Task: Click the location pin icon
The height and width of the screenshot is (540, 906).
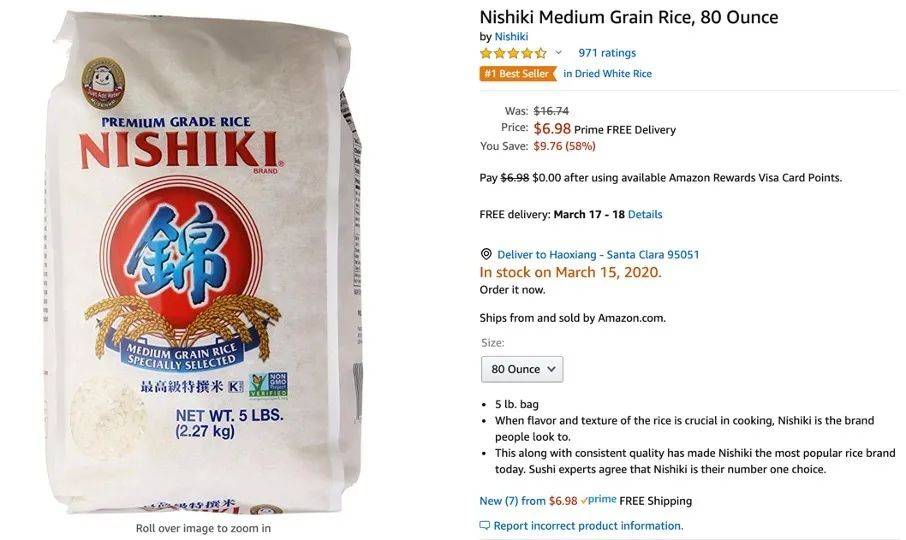Action: coord(486,254)
